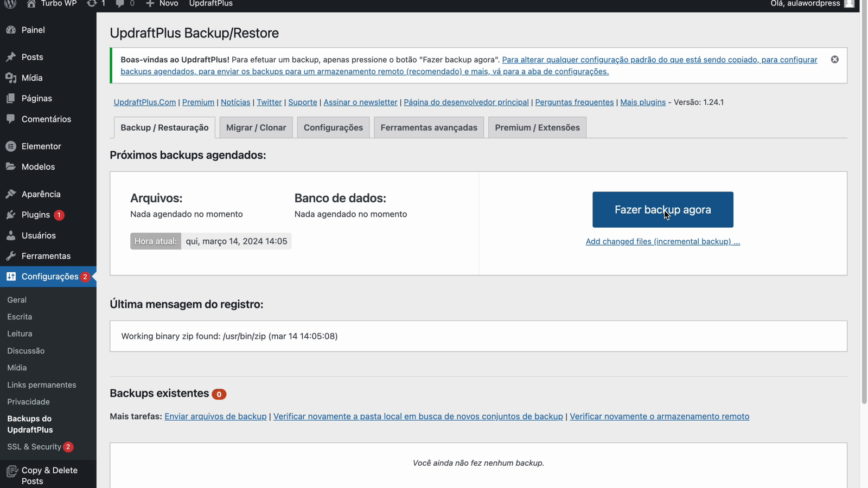The width and height of the screenshot is (868, 488).
Task: Click the Painel dashboard icon
Action: click(x=11, y=30)
